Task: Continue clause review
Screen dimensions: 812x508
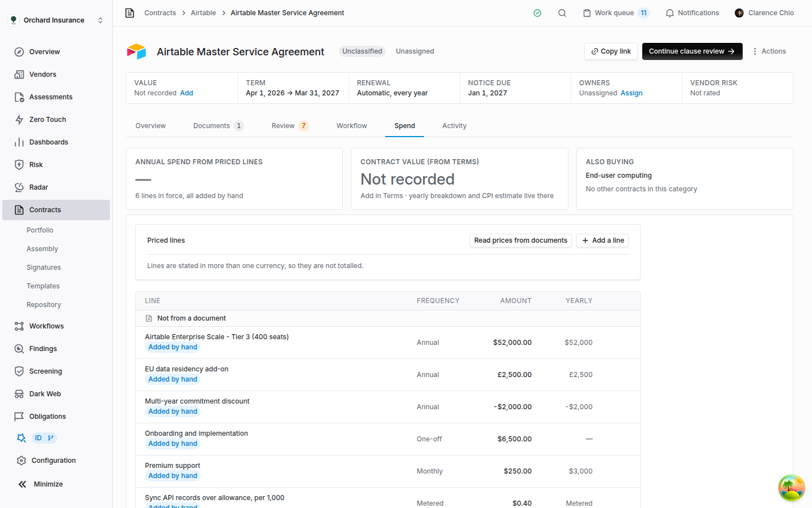Action: pos(692,51)
